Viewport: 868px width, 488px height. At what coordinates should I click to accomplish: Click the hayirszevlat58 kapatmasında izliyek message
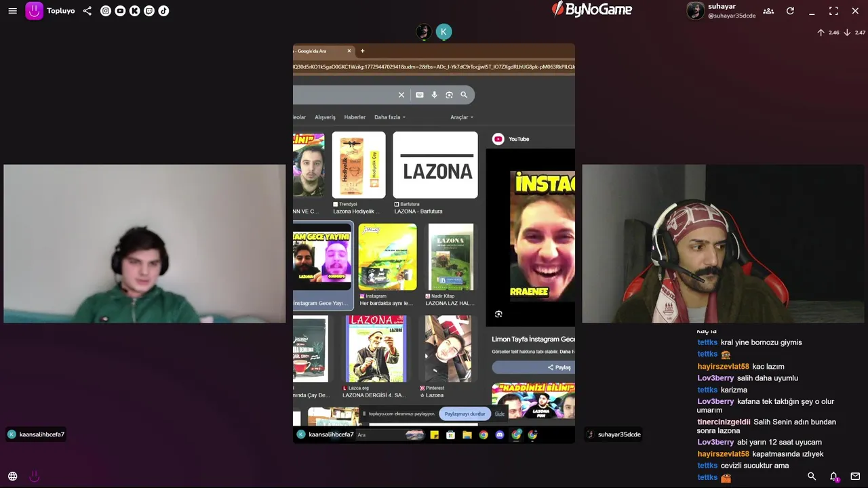tap(760, 454)
